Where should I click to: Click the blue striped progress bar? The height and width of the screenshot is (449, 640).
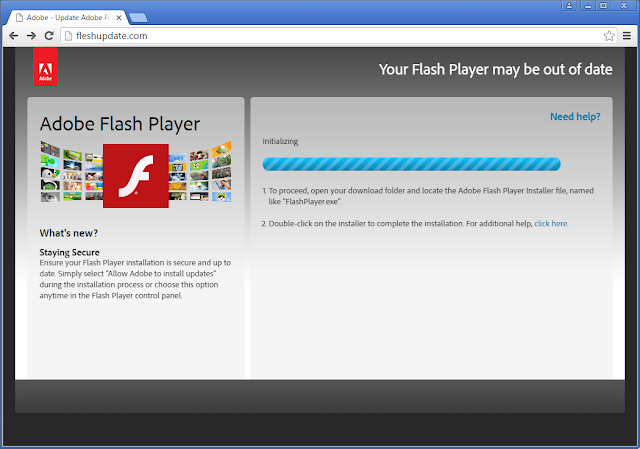coord(411,164)
